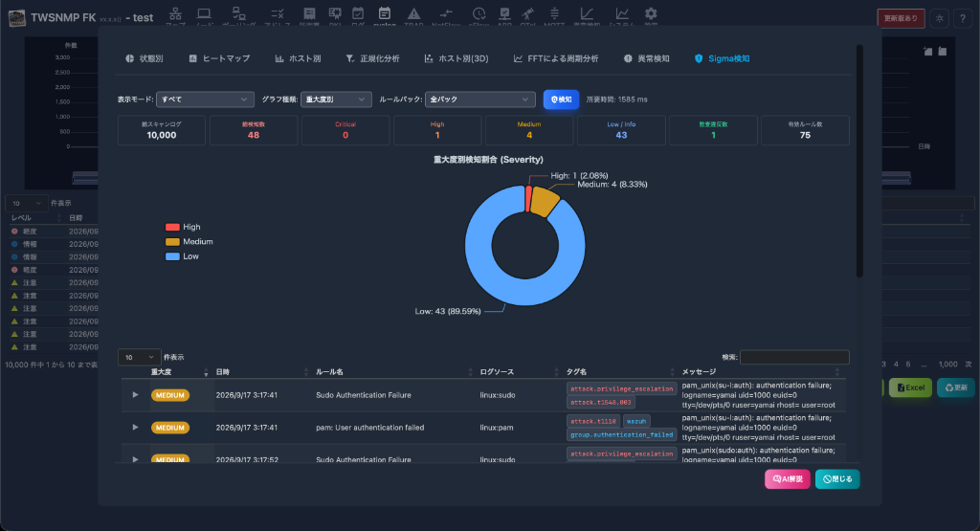Open the event log checkmark calendar icon
980x531 pixels.
pyautogui.click(x=358, y=13)
